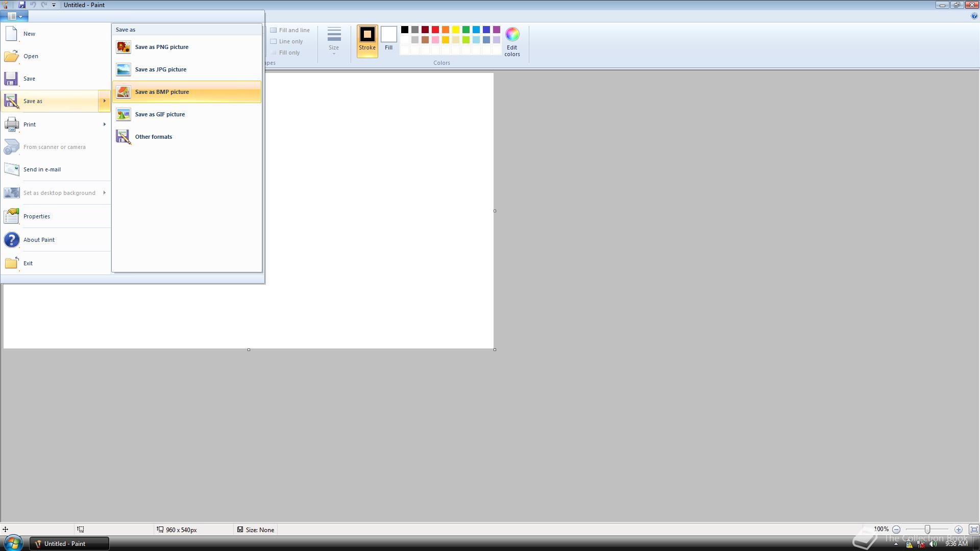Click Save as GIF picture
980x551 pixels.
pyautogui.click(x=187, y=114)
